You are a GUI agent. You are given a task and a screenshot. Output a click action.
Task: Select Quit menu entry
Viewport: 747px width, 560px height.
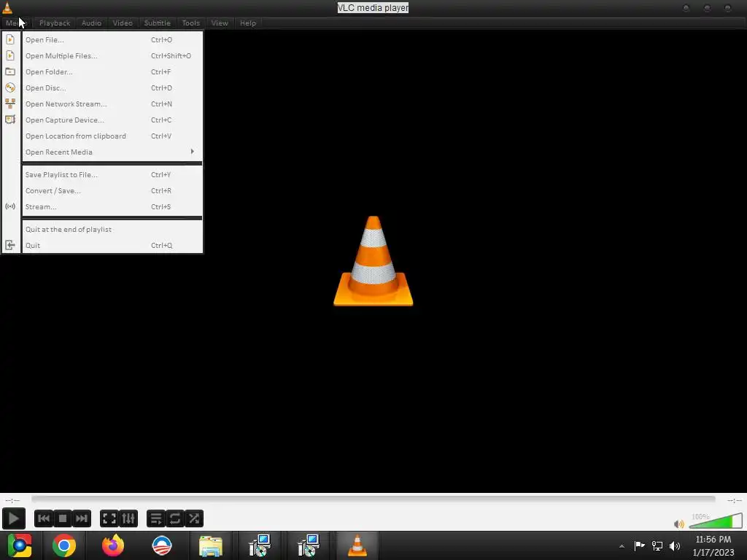pyautogui.click(x=112, y=245)
